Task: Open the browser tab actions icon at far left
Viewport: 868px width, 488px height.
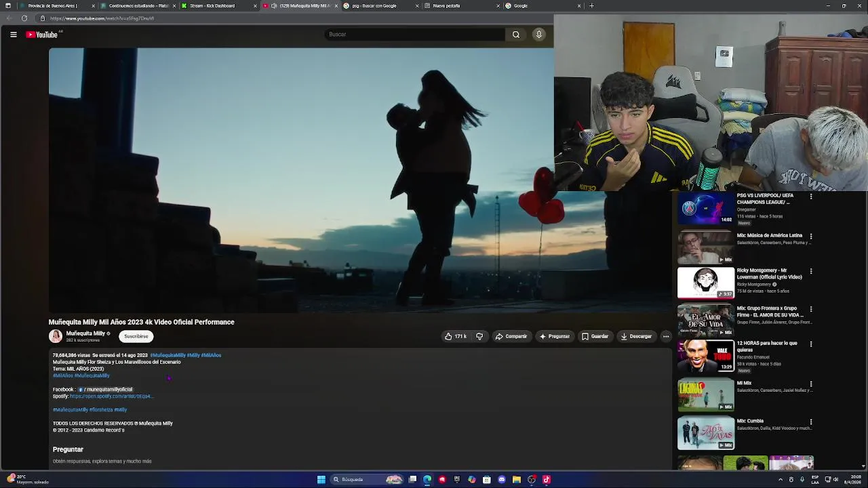Action: 7,5
